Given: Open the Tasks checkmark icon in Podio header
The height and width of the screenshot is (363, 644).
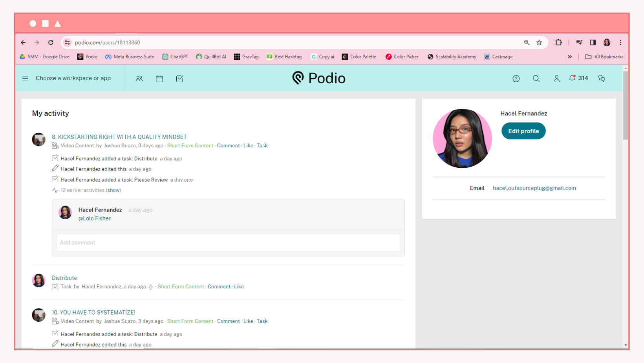Looking at the screenshot, I should point(180,79).
